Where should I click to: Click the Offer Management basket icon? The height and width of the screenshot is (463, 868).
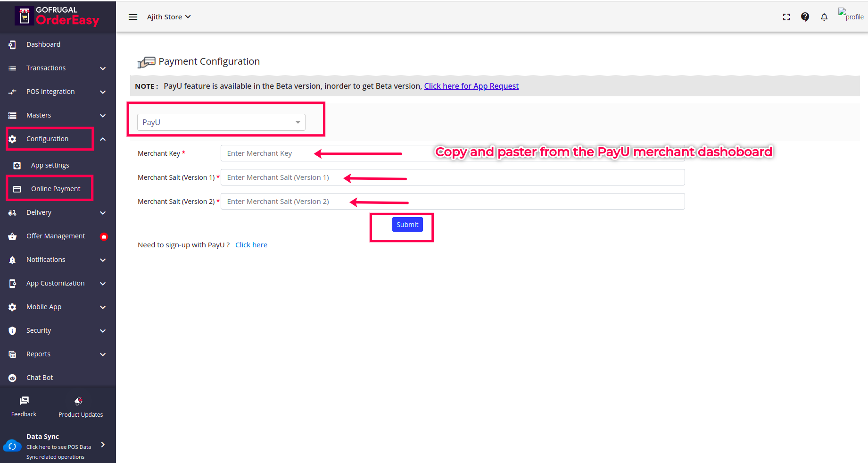12,236
